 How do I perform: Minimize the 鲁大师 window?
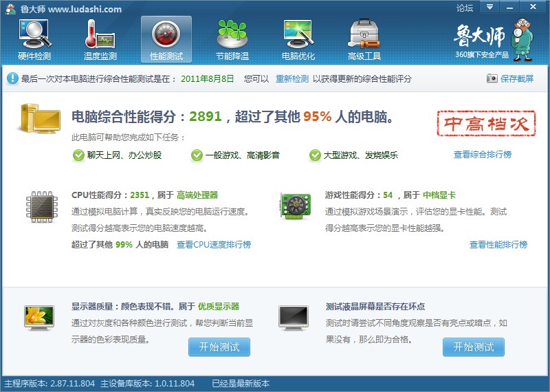click(509, 7)
